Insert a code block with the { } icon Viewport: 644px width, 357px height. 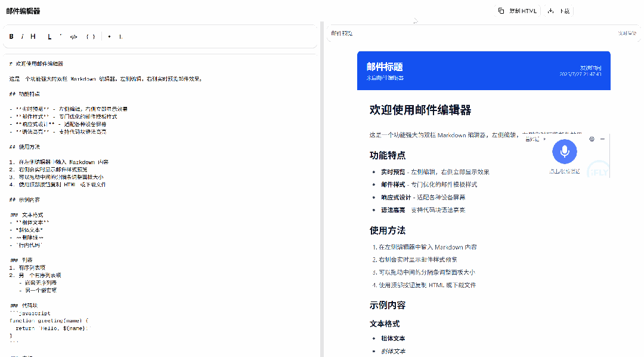tap(91, 36)
